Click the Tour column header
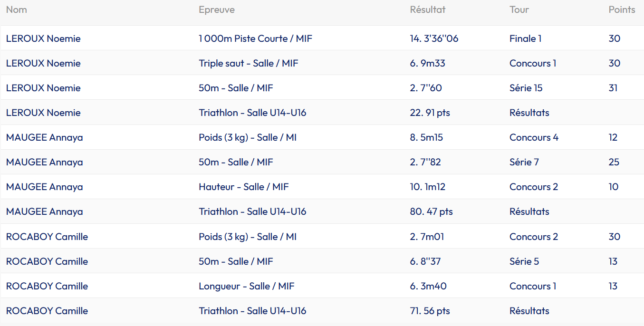The height and width of the screenshot is (326, 644). pyautogui.click(x=519, y=10)
